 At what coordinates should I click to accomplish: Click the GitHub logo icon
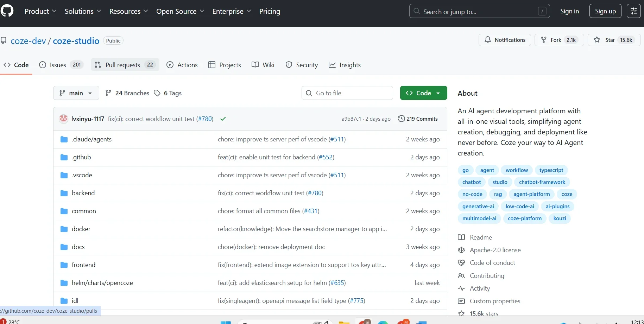click(7, 11)
